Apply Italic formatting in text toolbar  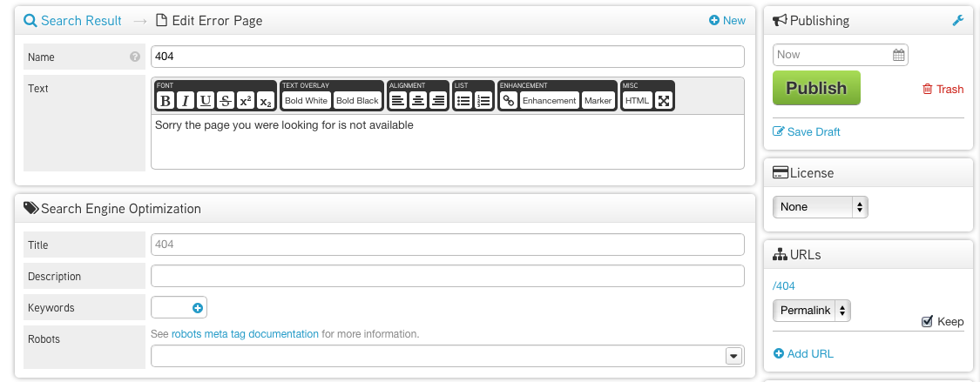point(185,100)
